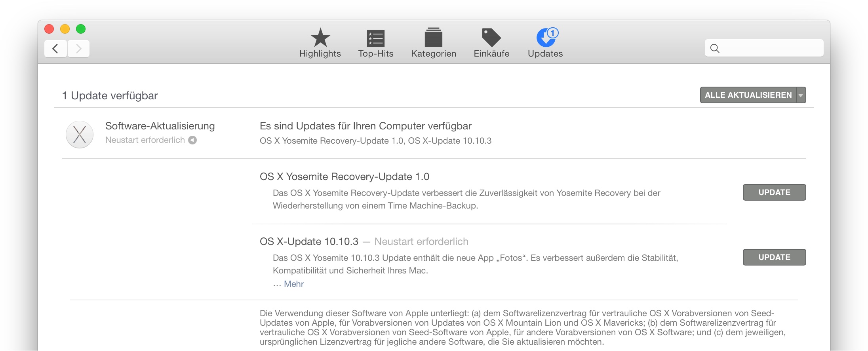Go back with the left arrow button
Screen dimensions: 868x351
point(55,49)
